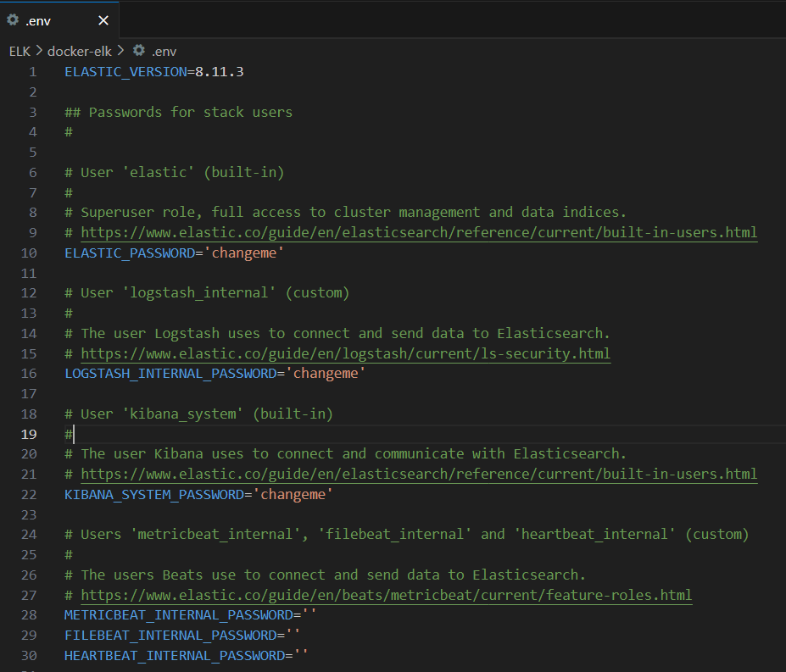The width and height of the screenshot is (786, 672).
Task: Click '## Passwords for stack users' comment
Action: [x=178, y=112]
